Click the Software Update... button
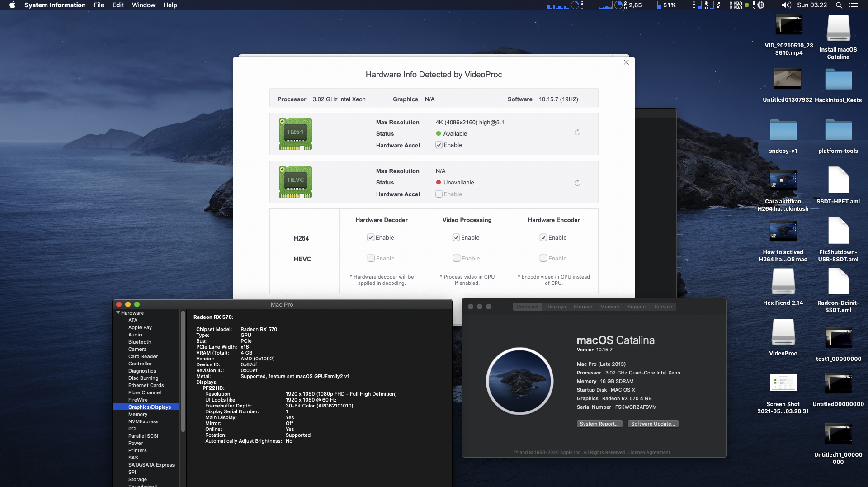Image resolution: width=868 pixels, height=487 pixels. coord(653,424)
